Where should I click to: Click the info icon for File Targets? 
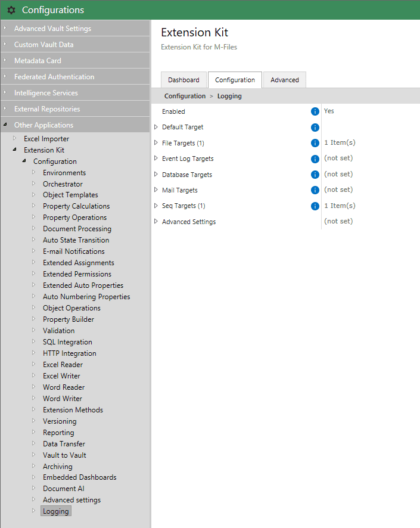(315, 143)
